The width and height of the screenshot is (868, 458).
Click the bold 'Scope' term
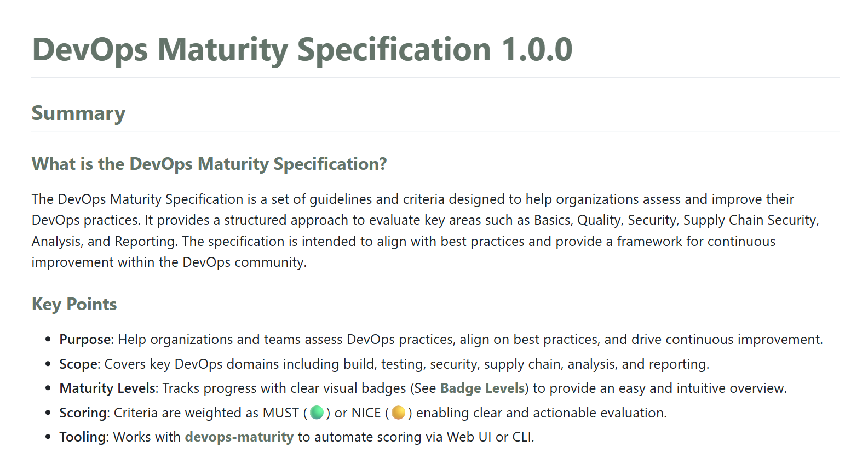click(79, 364)
